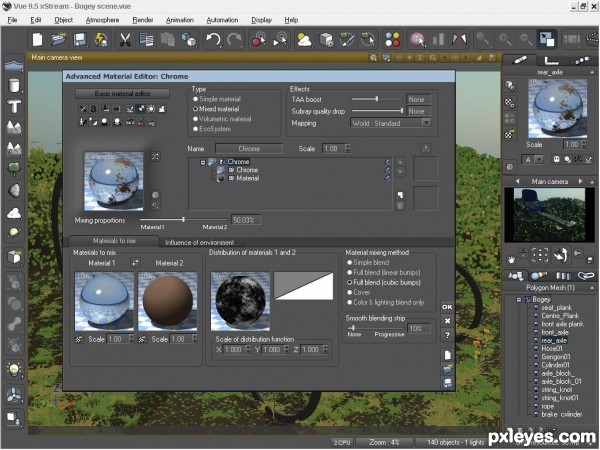Viewport: 600px width, 450px height.
Task: Click the Redo arrow icon
Action: (x=234, y=39)
